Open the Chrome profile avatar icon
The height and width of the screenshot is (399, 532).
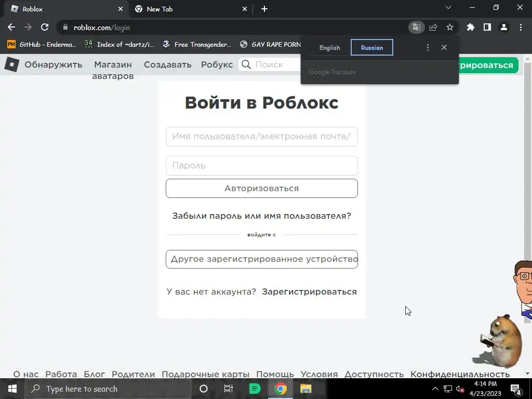pos(504,27)
